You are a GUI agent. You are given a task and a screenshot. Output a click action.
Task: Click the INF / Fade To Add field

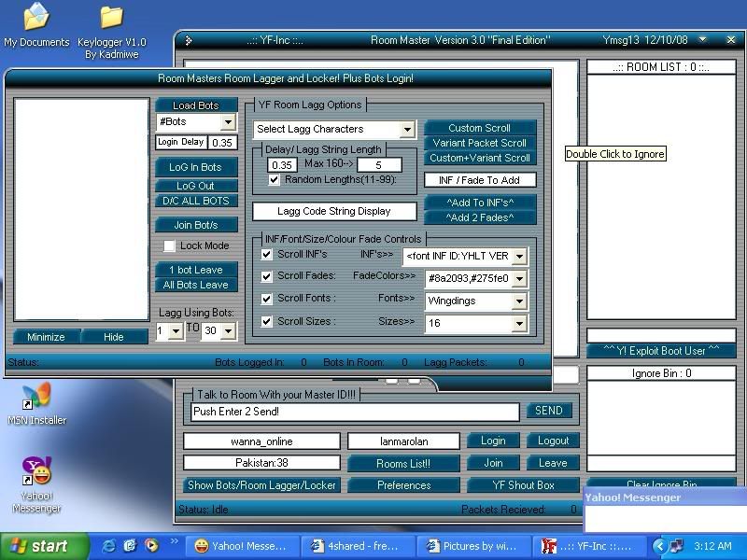point(480,180)
